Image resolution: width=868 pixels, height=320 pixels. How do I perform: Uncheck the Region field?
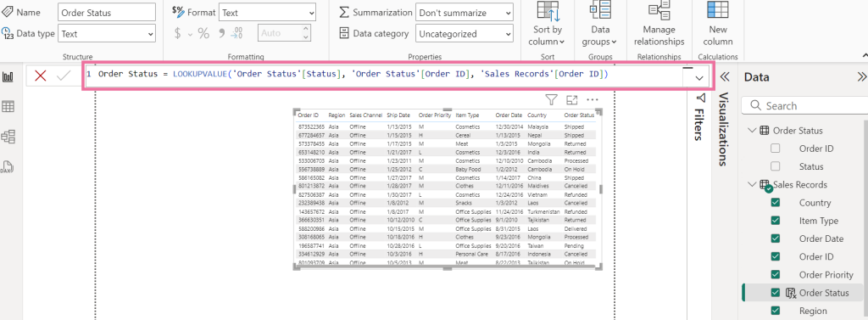[x=775, y=311]
